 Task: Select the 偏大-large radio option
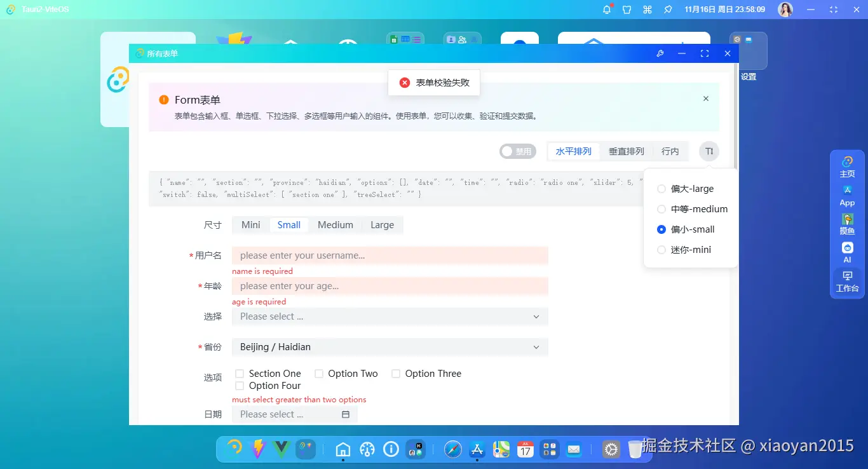pyautogui.click(x=661, y=189)
